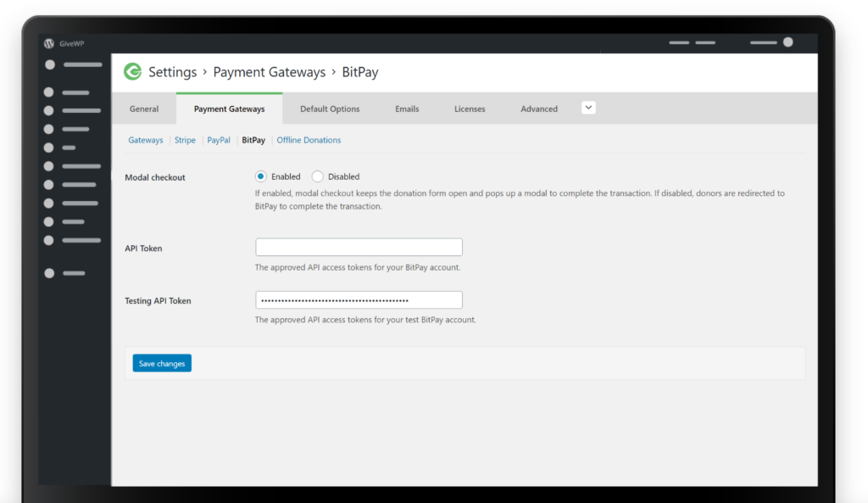
Task: Select the Enabled radio button
Action: 261,176
